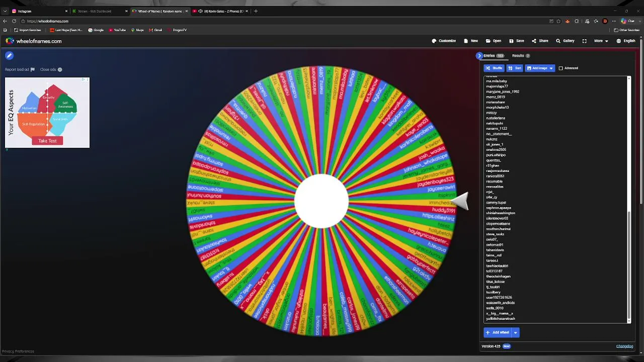Open Privacy Preferences link
This screenshot has width=644, height=362.
coord(18,351)
